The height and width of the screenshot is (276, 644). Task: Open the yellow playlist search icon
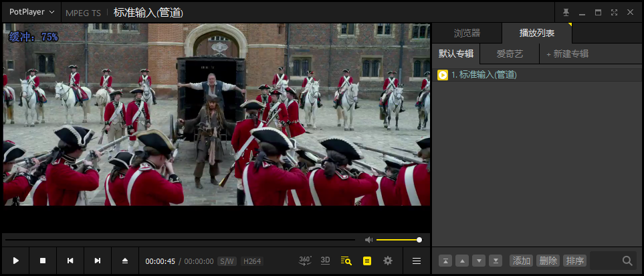click(x=346, y=261)
